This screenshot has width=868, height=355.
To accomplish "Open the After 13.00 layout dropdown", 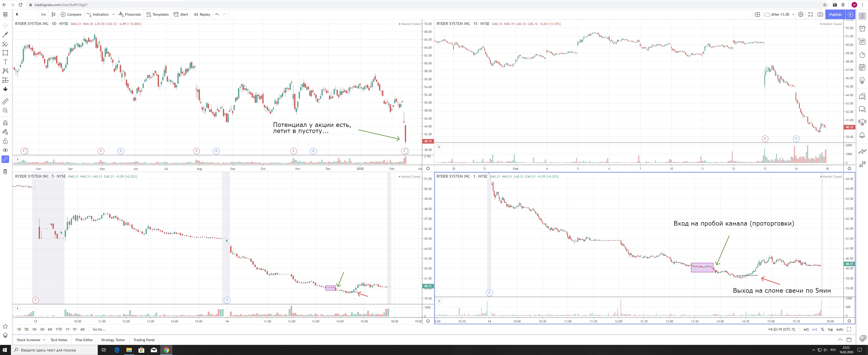I will click(780, 14).
